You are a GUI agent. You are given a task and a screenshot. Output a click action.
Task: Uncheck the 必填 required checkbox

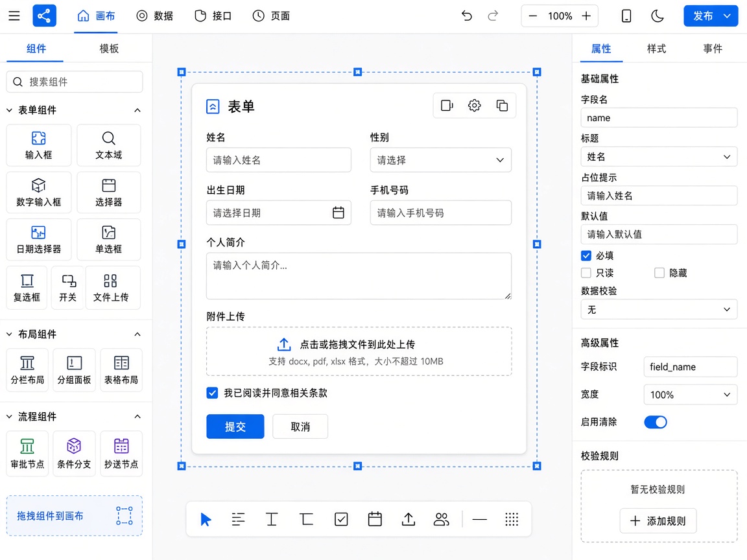[x=586, y=256]
